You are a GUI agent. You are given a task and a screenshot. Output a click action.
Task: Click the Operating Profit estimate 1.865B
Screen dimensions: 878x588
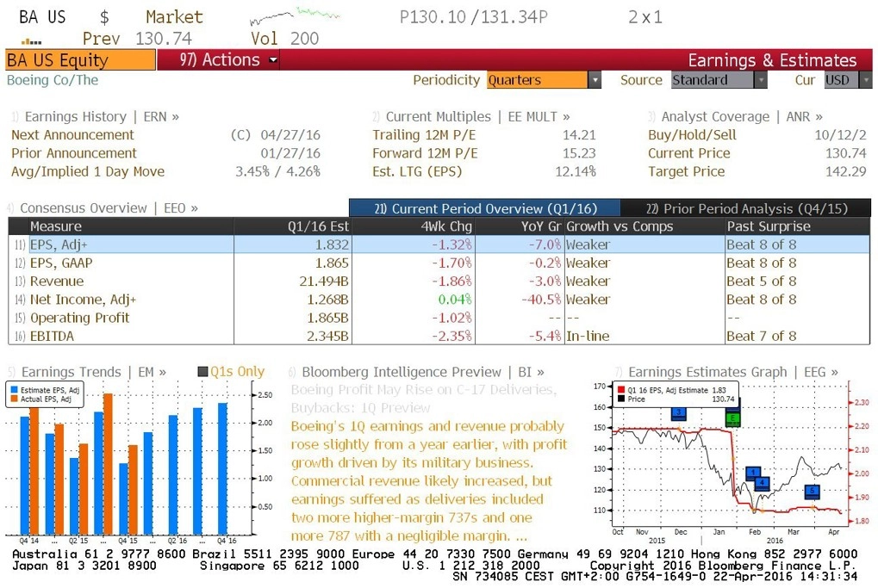coord(327,318)
